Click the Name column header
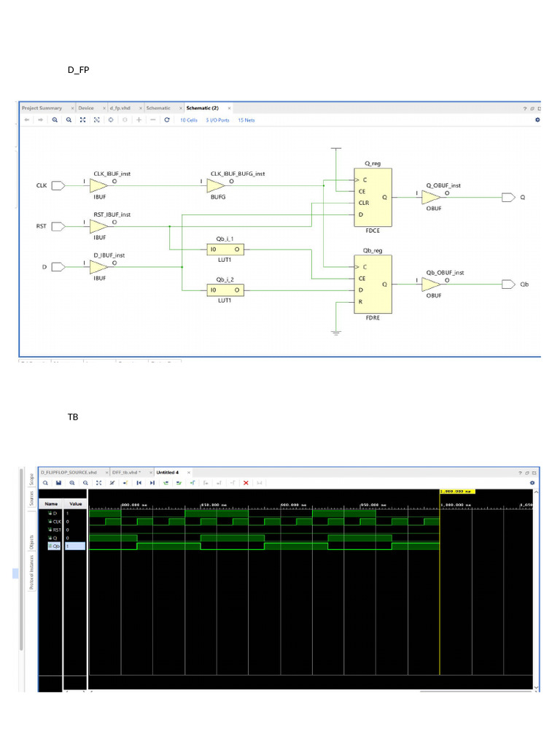The width and height of the screenshot is (560, 747). point(51,503)
